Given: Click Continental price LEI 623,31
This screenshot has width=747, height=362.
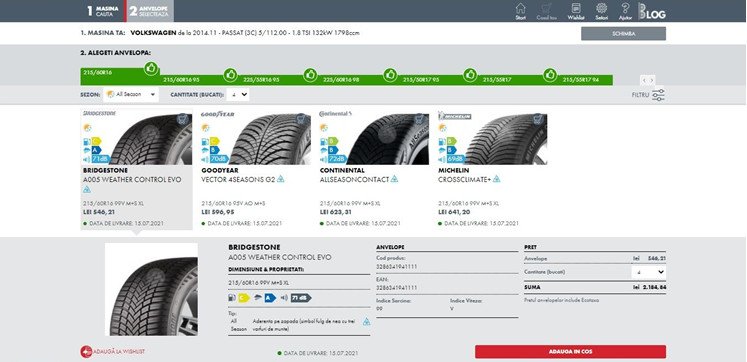Looking at the screenshot, I should tap(336, 211).
